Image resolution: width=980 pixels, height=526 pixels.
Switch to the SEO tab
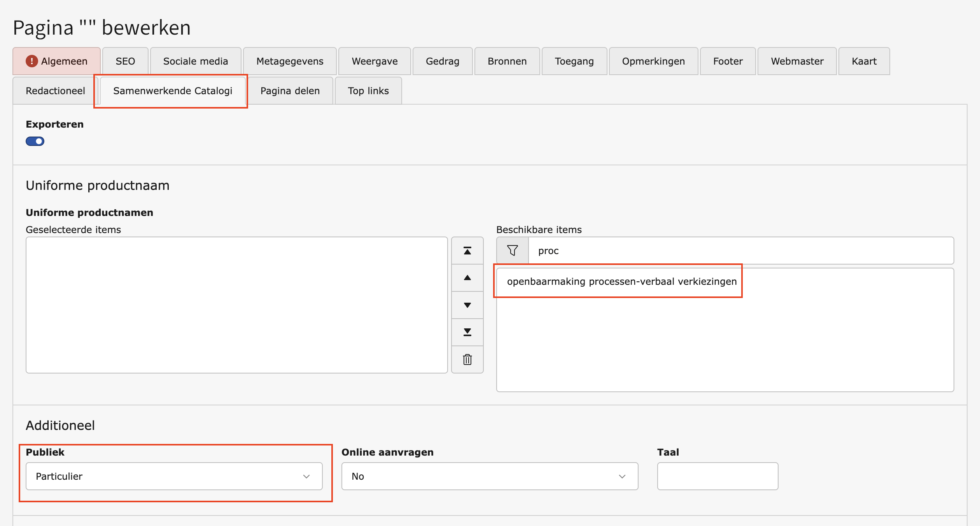pos(125,61)
